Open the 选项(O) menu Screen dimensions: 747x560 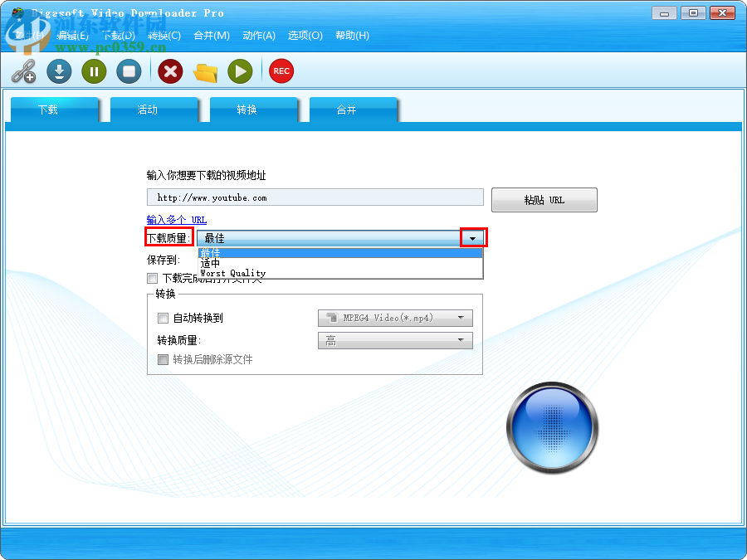tap(305, 36)
